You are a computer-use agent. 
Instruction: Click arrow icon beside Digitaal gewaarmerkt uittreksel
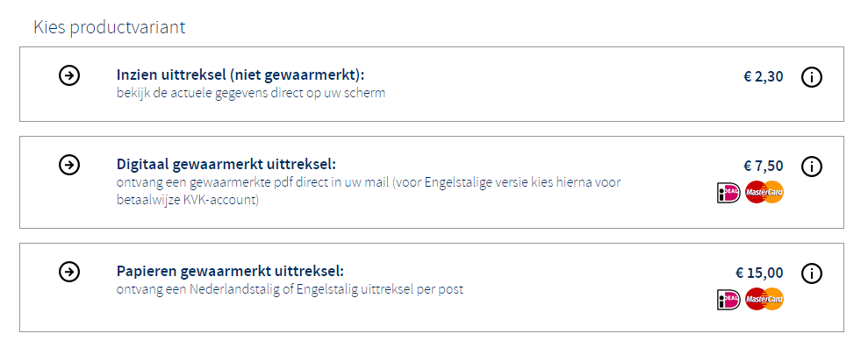click(69, 165)
